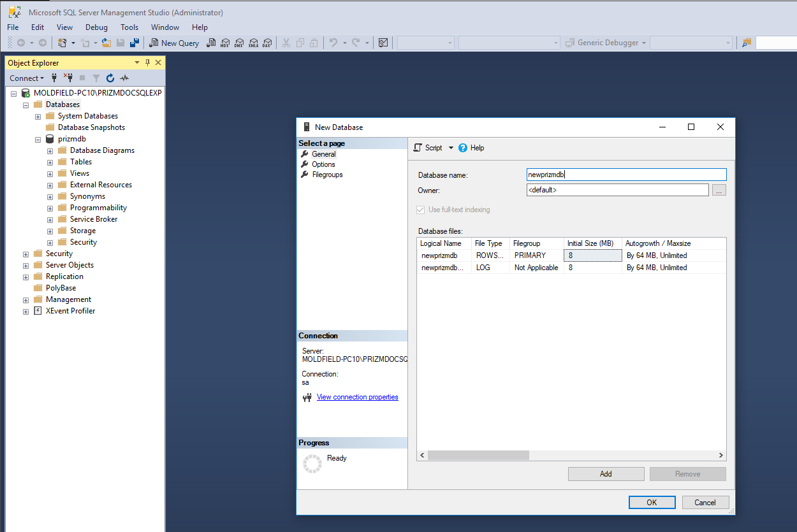Close the Object Explorer panel
Screen dimensions: 797x532
(158, 62)
